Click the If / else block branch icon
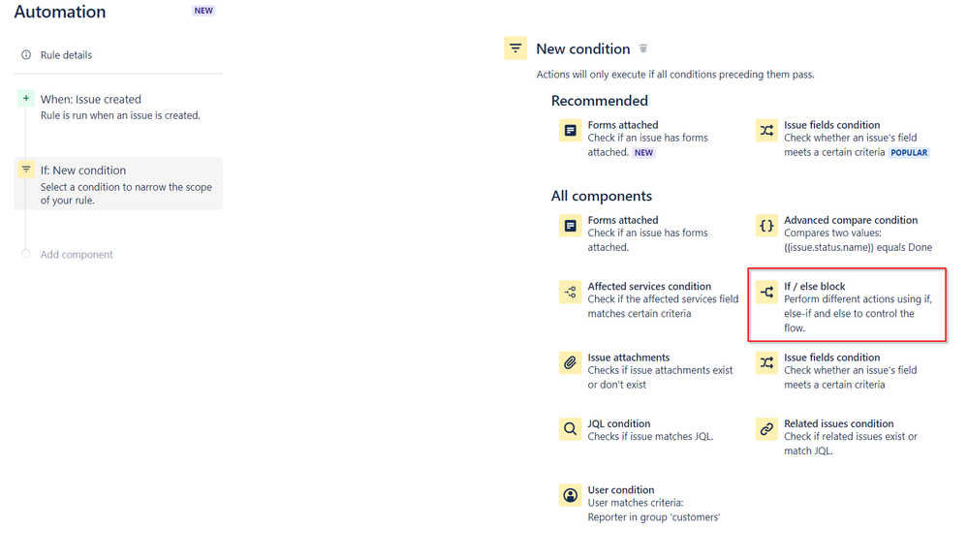Viewport: 968px width, 560px height. (765, 292)
